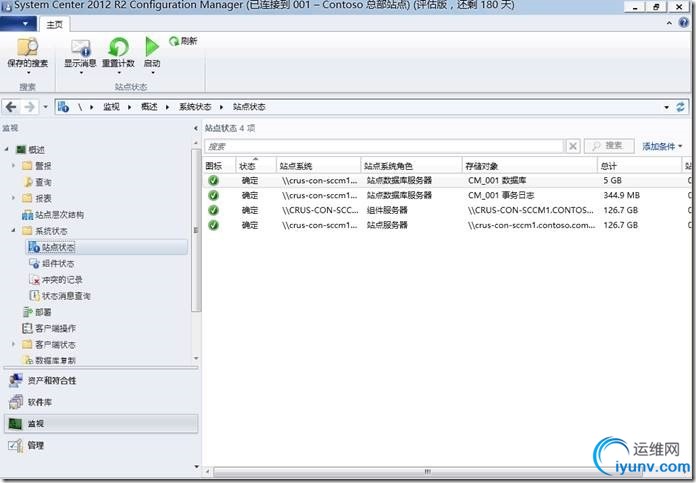Switch to 资产和符合性 workspace
The image size is (696, 483).
click(x=101, y=380)
